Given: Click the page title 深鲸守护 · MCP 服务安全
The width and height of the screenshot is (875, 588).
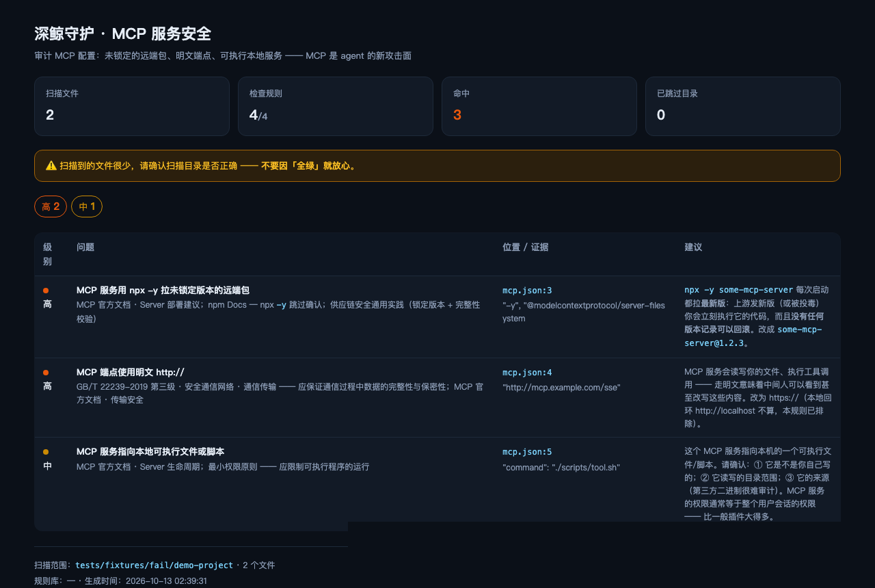Looking at the screenshot, I should 122,34.
